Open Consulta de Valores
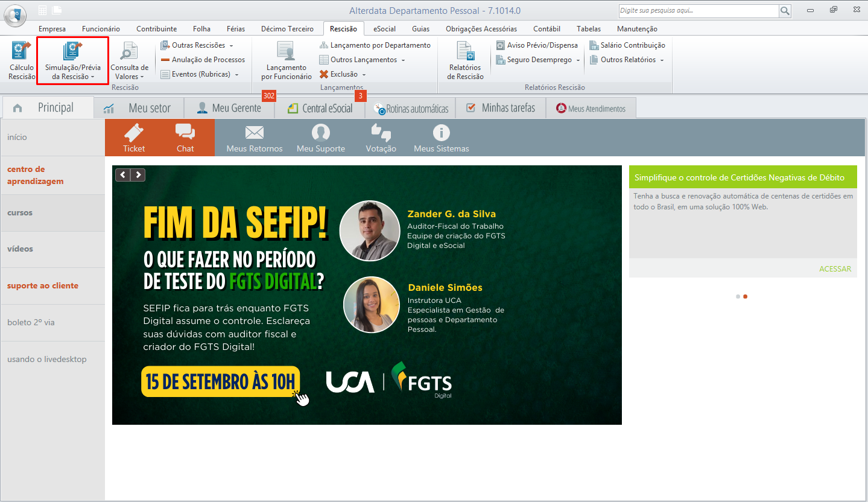The height and width of the screenshot is (502, 868). coord(129,60)
